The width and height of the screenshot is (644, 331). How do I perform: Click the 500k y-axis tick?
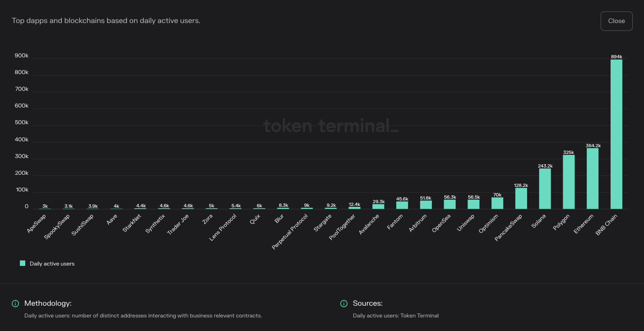22,122
